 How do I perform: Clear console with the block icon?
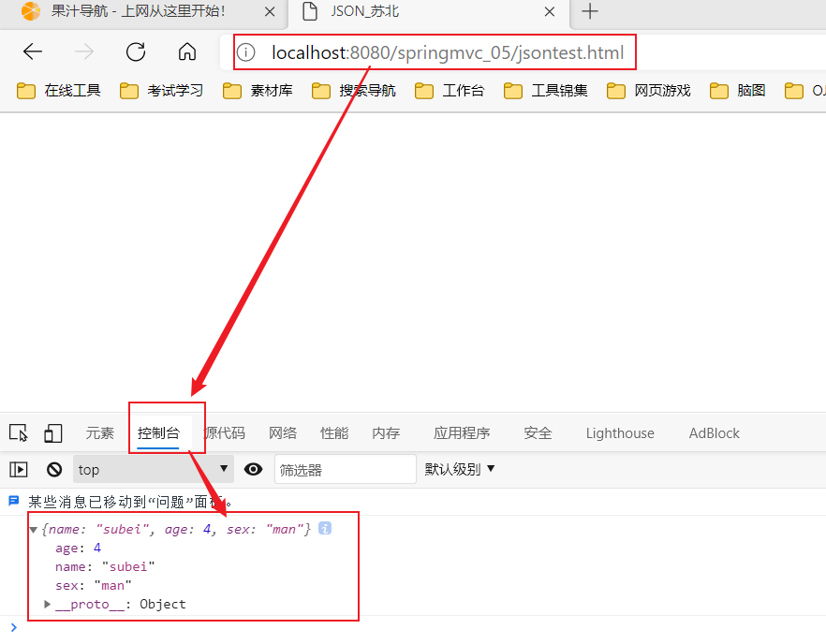(54, 469)
